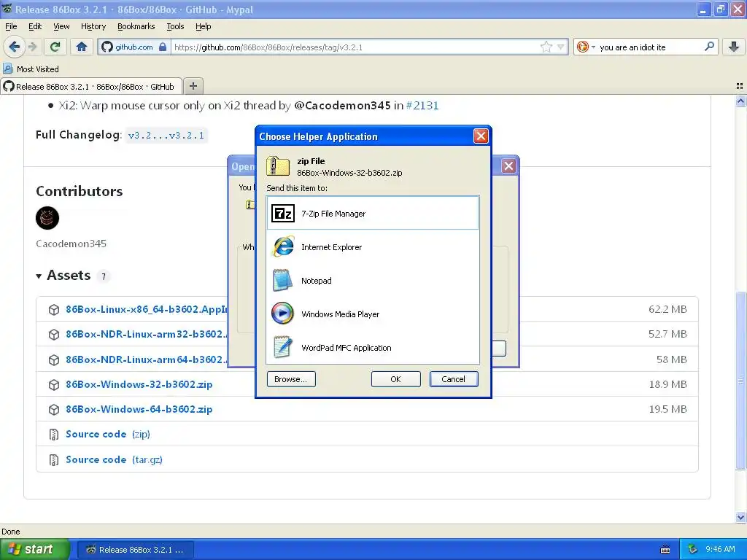Select Internet Explorer as helper application
The width and height of the screenshot is (747, 560).
(x=373, y=247)
